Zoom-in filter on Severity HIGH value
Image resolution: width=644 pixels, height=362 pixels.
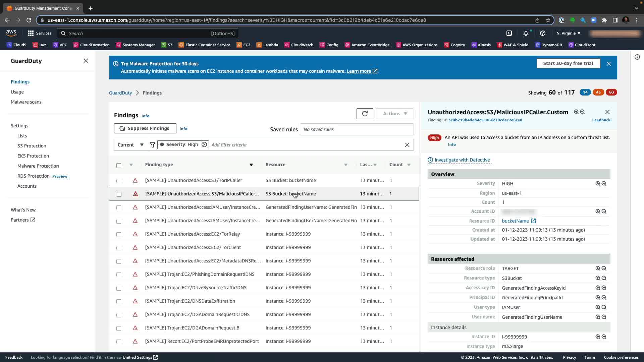click(597, 184)
